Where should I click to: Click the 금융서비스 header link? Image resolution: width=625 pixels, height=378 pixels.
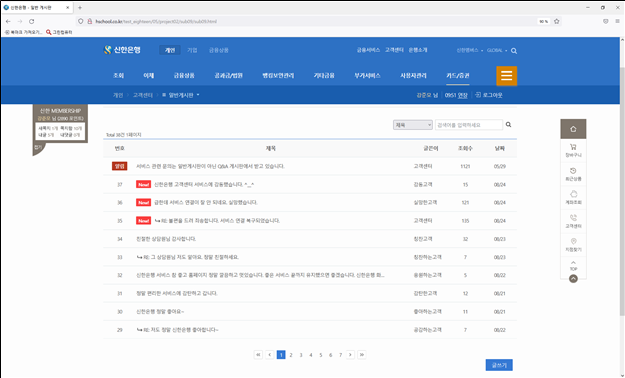click(368, 50)
